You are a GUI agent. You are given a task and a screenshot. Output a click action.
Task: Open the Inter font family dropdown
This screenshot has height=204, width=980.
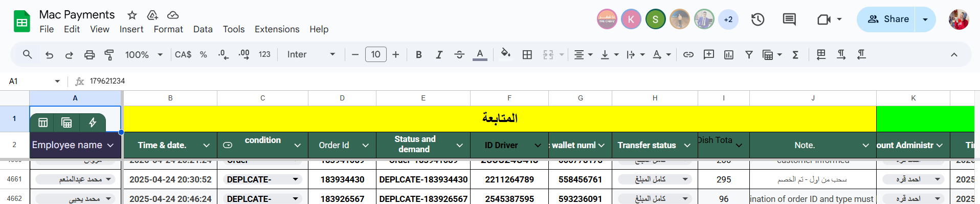tap(311, 54)
